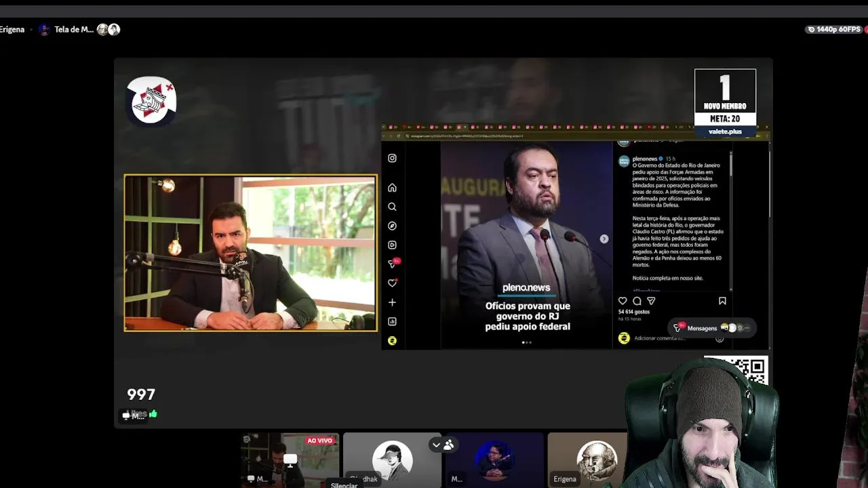The width and height of the screenshot is (868, 488).
Task: Advance to next carousel image arrow
Action: (x=604, y=239)
